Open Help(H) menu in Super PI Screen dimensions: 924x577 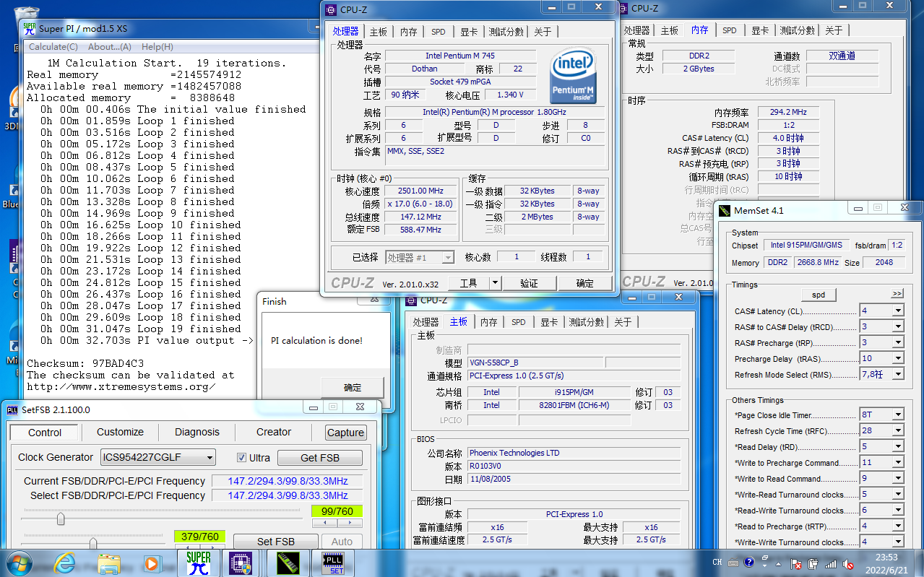point(157,47)
